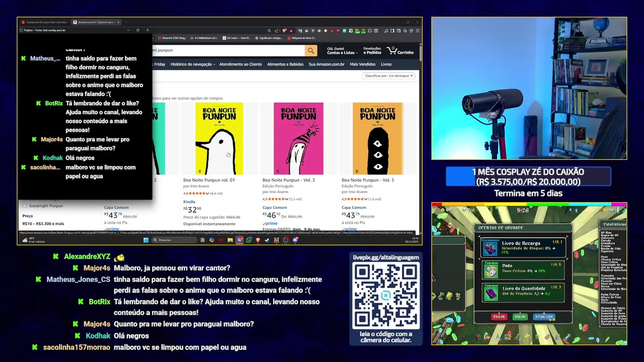The height and width of the screenshot is (362, 644).
Task: Open Mais Vendidos nav item
Action: 363,64
